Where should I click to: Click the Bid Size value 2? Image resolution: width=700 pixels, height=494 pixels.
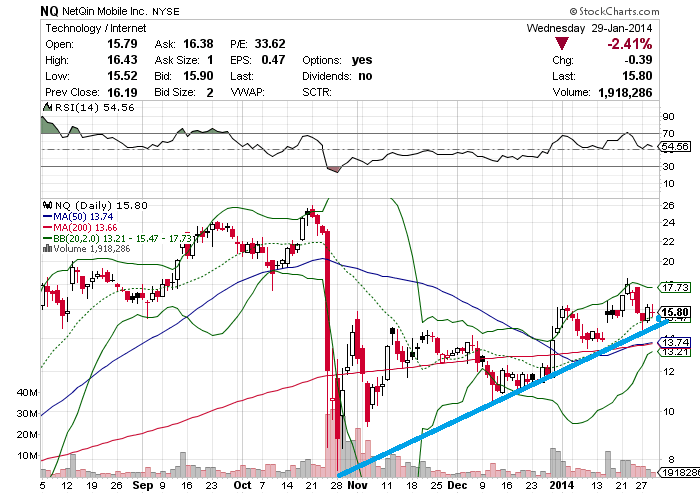[x=210, y=92]
